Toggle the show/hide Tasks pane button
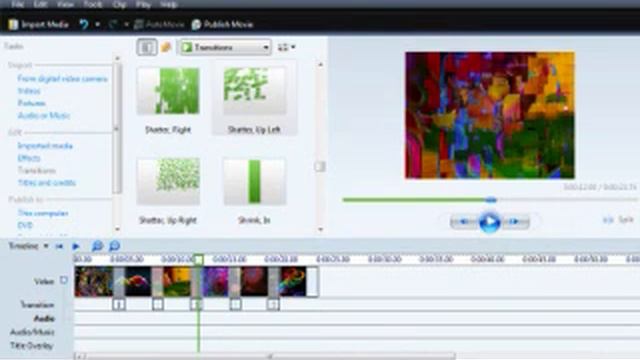This screenshot has height=360, width=640. [x=147, y=47]
